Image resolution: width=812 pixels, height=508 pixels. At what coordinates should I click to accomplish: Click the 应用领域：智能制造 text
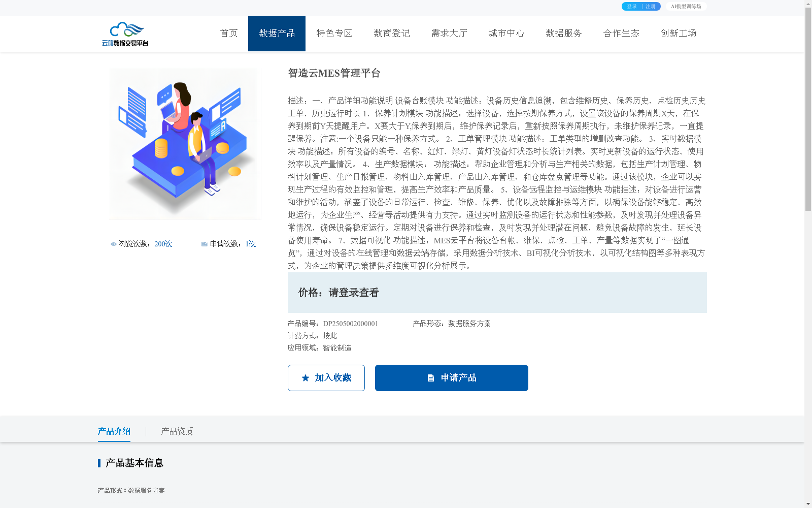point(319,348)
